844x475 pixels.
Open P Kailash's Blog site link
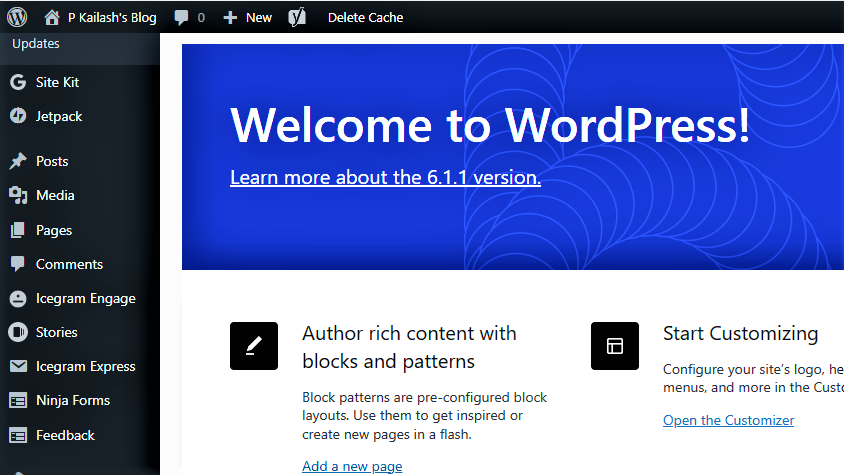point(112,18)
